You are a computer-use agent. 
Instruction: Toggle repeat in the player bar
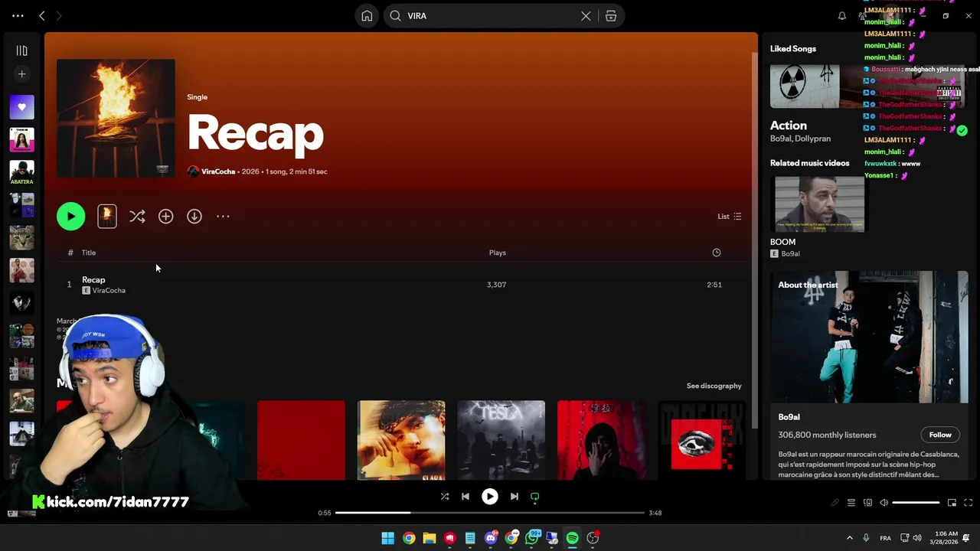(x=535, y=497)
